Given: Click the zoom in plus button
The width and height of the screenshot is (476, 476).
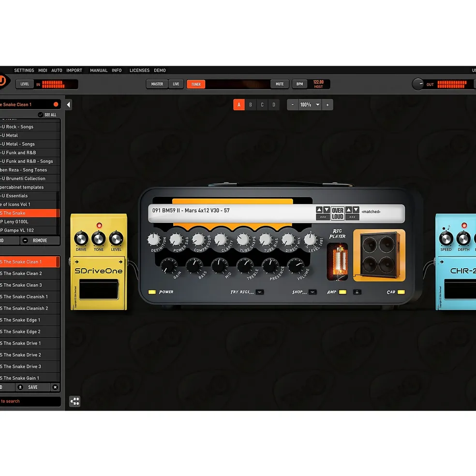Looking at the screenshot, I should coord(327,105).
